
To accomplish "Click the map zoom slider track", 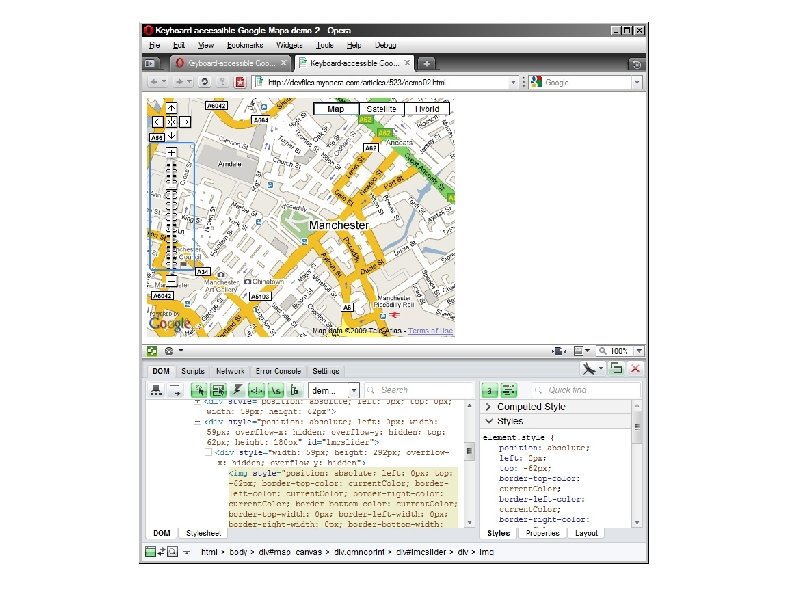I will coord(172,215).
